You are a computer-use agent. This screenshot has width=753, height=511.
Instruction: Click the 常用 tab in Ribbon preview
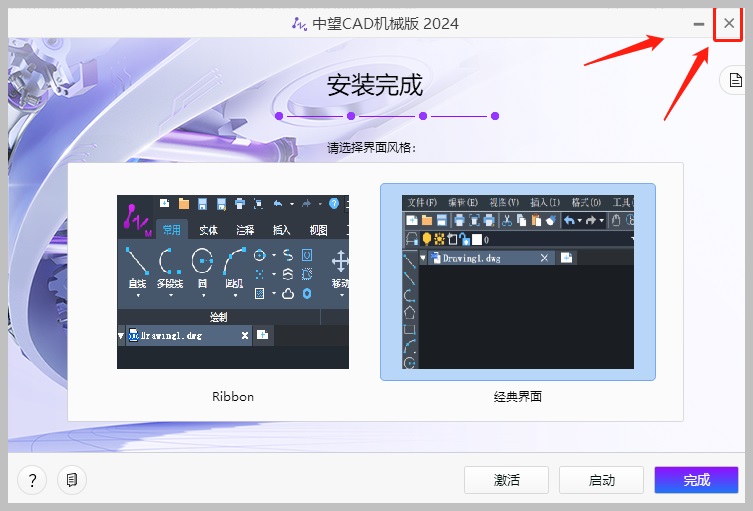coord(172,230)
